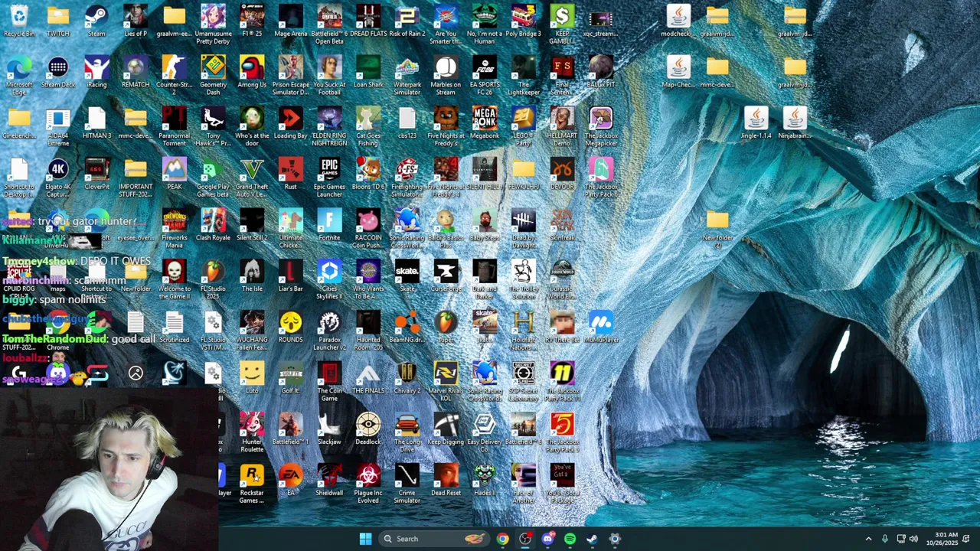Open the Google Chrome desktop shortcut
This screenshot has height=551, width=980.
point(58,331)
